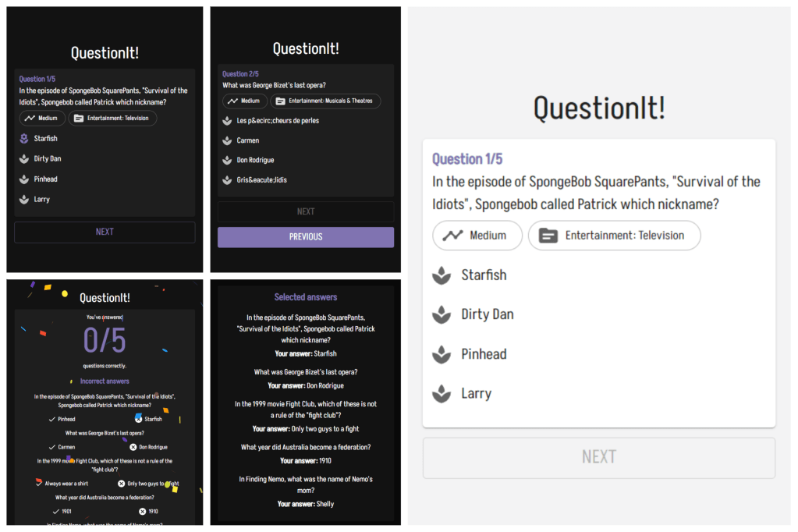
Task: Click the X icon beside 1910 in the results
Action: click(142, 512)
